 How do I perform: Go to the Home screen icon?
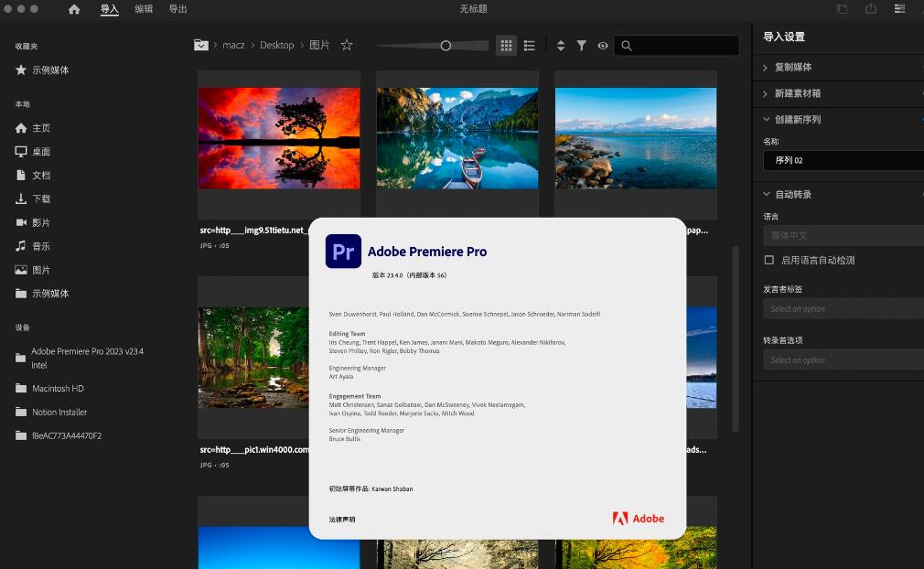[74, 9]
